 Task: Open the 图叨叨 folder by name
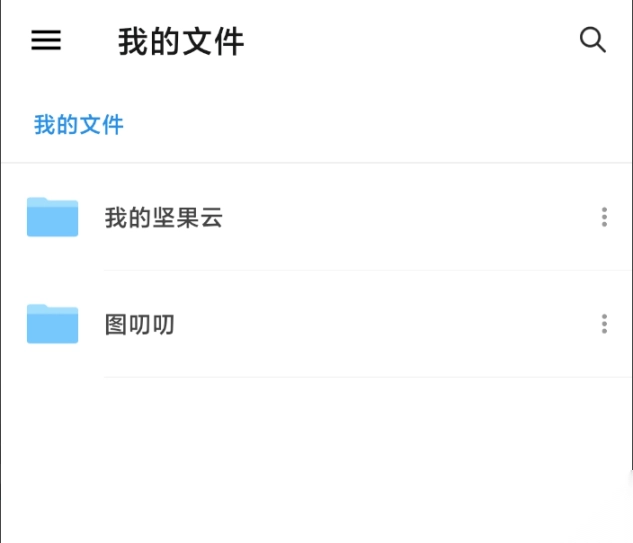(139, 324)
